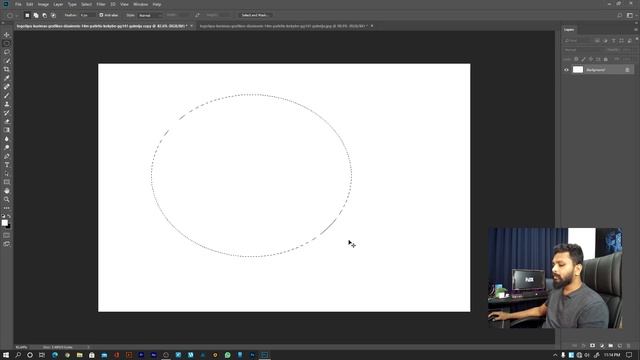Open the Edit menu
The image size is (640, 360).
[x=29, y=4]
